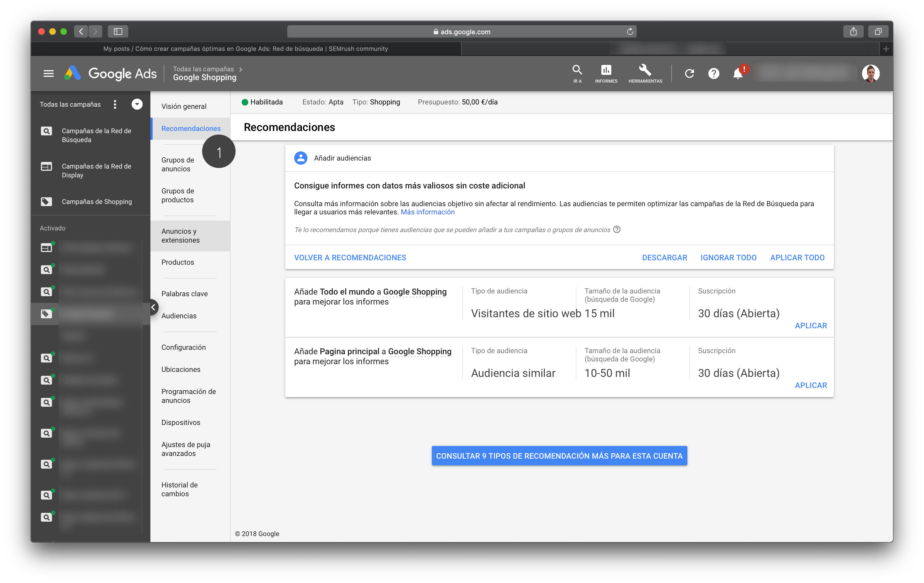The width and height of the screenshot is (924, 583).
Task: Open Palabras clave page
Action: coord(184,294)
